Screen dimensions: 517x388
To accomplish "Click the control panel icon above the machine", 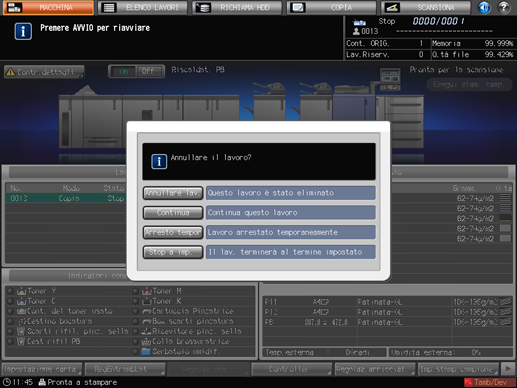I will (390, 79).
